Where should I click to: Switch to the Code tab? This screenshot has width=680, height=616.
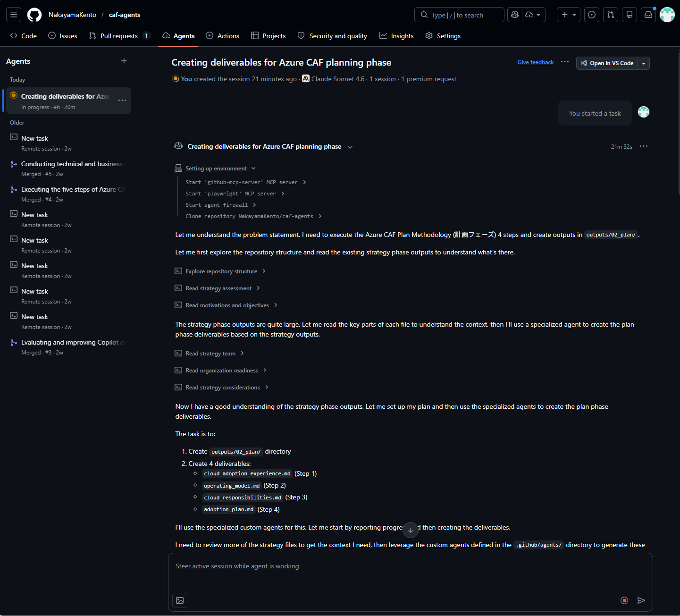(23, 36)
